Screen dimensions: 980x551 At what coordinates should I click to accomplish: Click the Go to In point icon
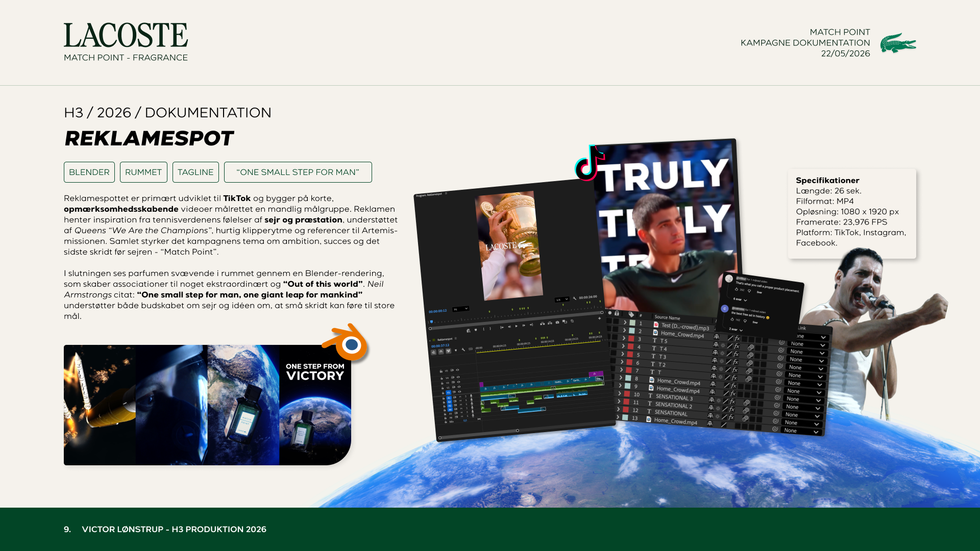(502, 327)
